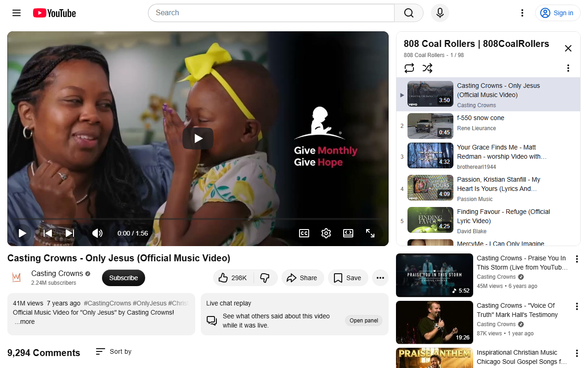Enter full screen mode
The image size is (588, 368).
370,233
